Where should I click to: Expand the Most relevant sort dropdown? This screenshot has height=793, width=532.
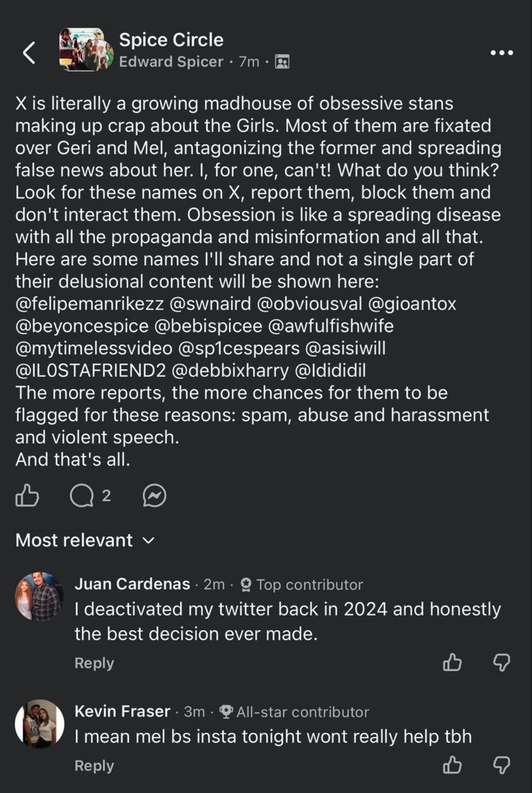click(x=85, y=541)
